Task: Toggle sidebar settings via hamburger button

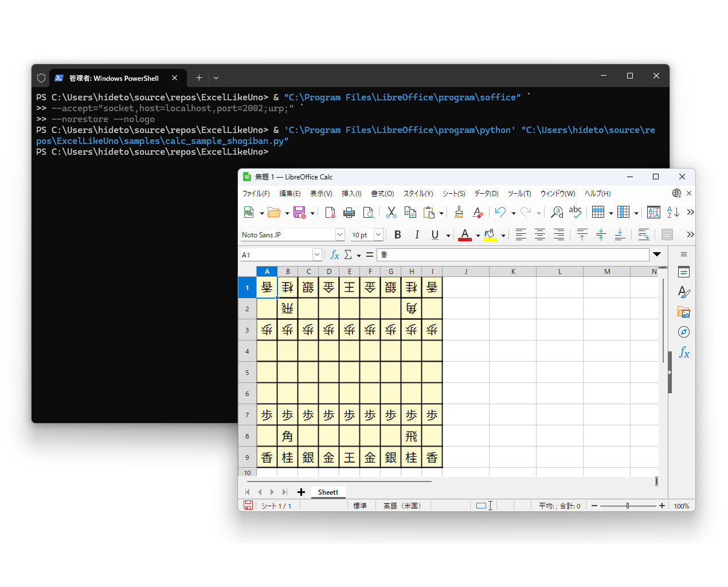Action: (683, 255)
